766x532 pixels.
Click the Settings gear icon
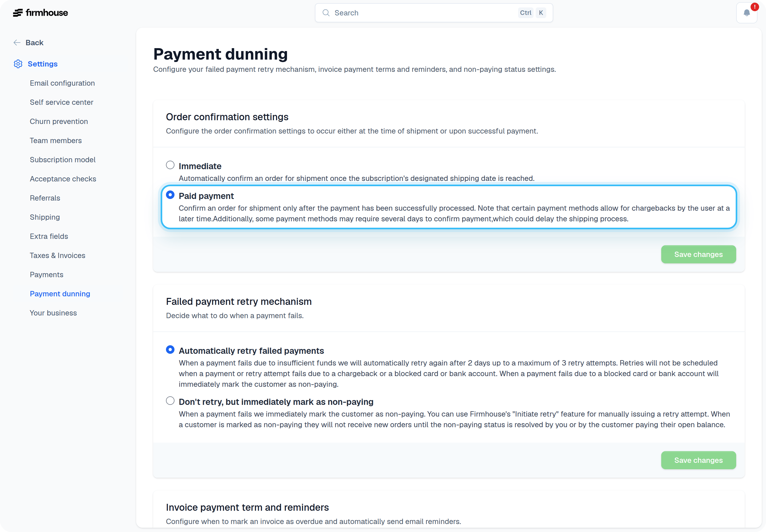18,64
